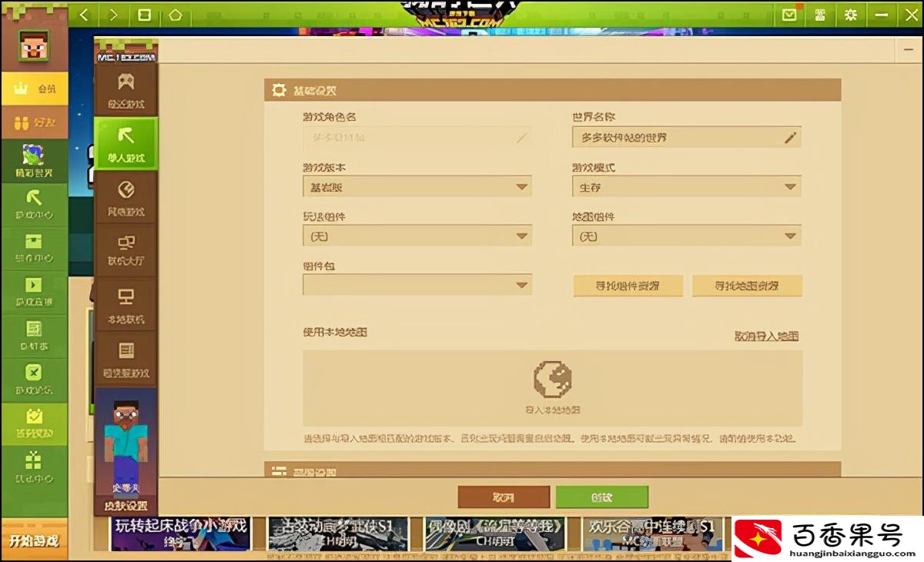Click the green 创建 create button
924x562 pixels.
tap(601, 497)
